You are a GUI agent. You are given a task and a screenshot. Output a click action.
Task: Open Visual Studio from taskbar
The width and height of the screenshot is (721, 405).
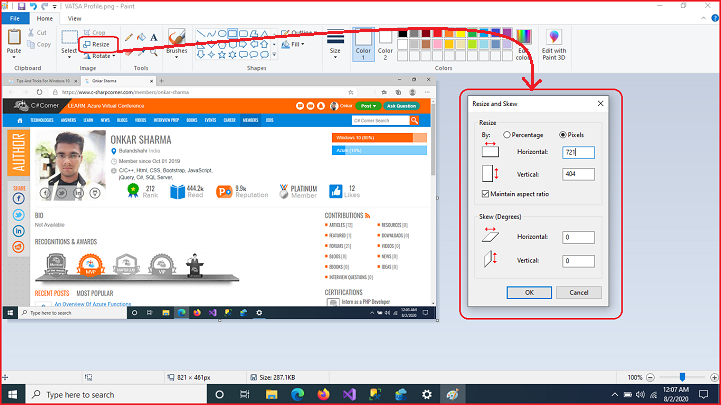click(x=349, y=394)
